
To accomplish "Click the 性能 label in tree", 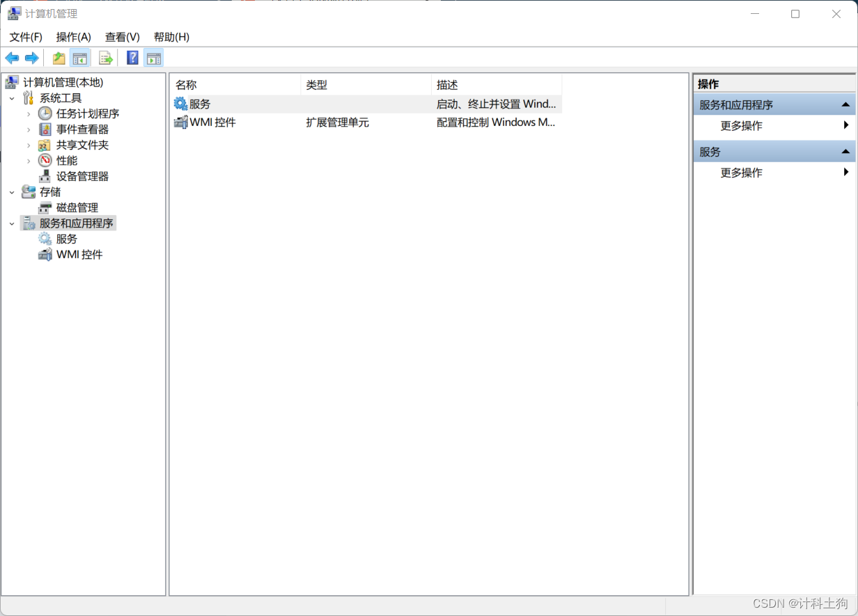I will click(67, 161).
